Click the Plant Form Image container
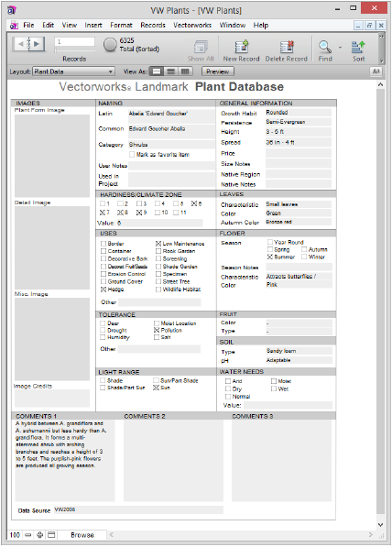 (x=52, y=156)
